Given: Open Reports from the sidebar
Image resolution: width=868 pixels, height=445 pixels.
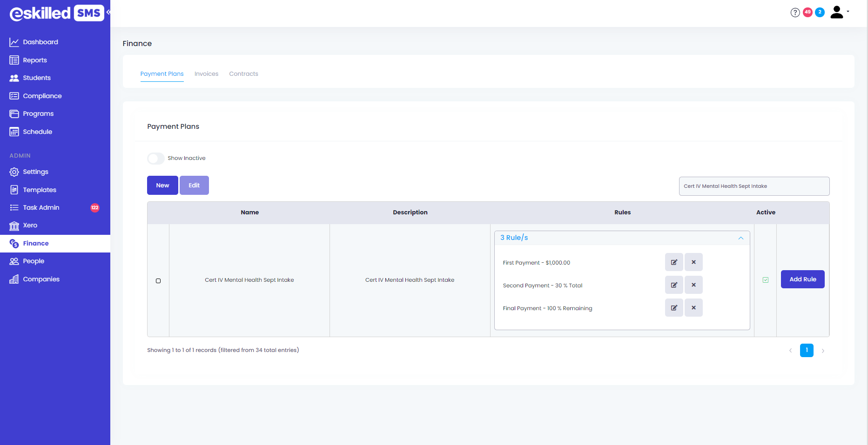Looking at the screenshot, I should click(x=35, y=60).
